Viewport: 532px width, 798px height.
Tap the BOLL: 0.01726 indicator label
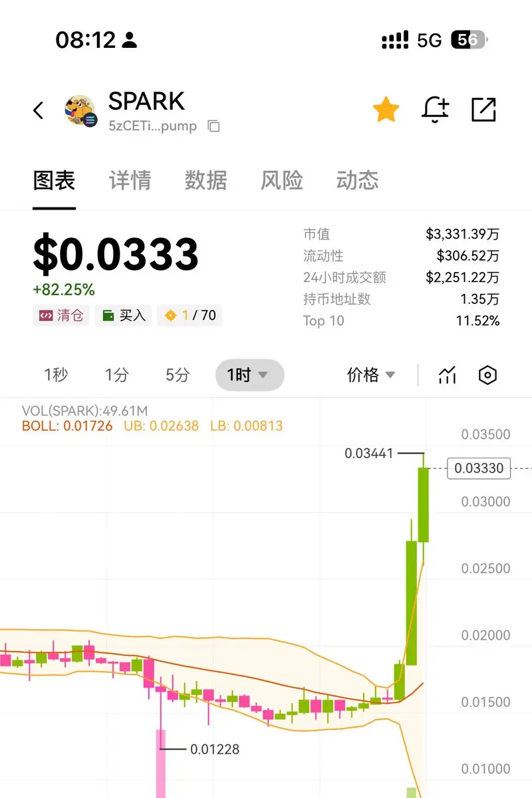pos(67,426)
